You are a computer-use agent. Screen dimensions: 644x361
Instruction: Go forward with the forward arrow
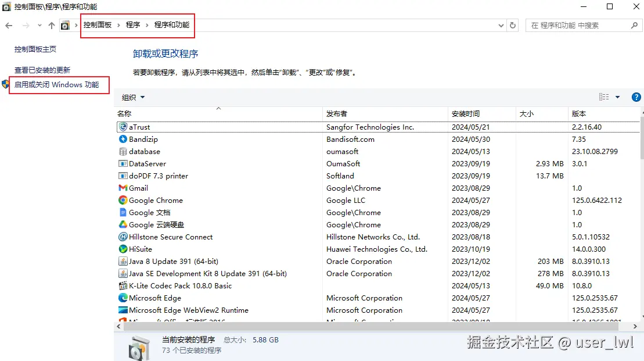point(26,26)
